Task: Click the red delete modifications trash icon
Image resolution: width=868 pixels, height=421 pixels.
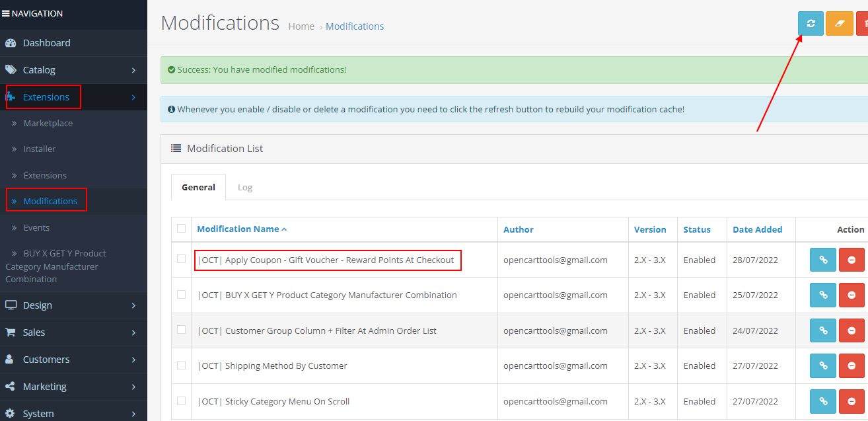Action: pyautogui.click(x=864, y=23)
